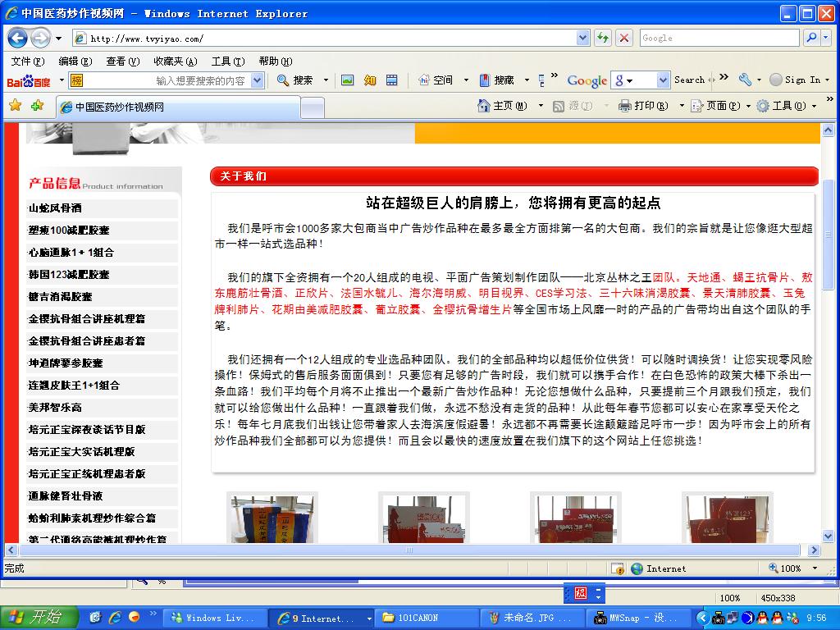Click Sign In on Google toolbar
Viewport: 840px width, 630px height.
click(801, 80)
